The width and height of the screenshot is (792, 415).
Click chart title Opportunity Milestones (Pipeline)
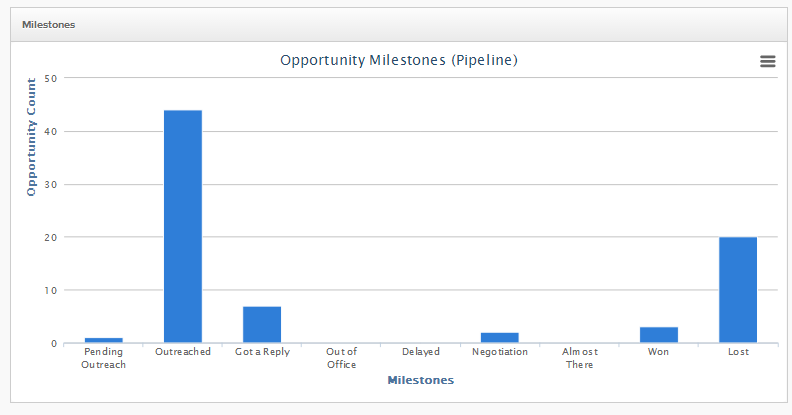pyautogui.click(x=399, y=60)
